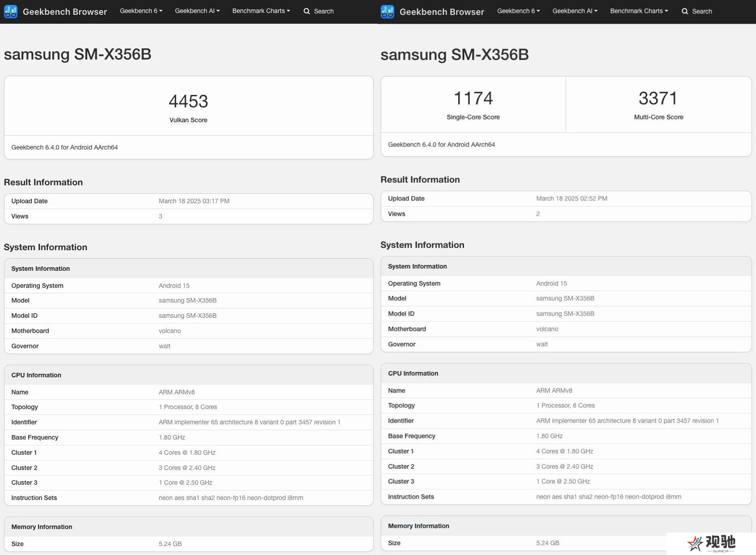Select the 3371 multi-core score value
This screenshot has height=555, width=756.
[658, 98]
